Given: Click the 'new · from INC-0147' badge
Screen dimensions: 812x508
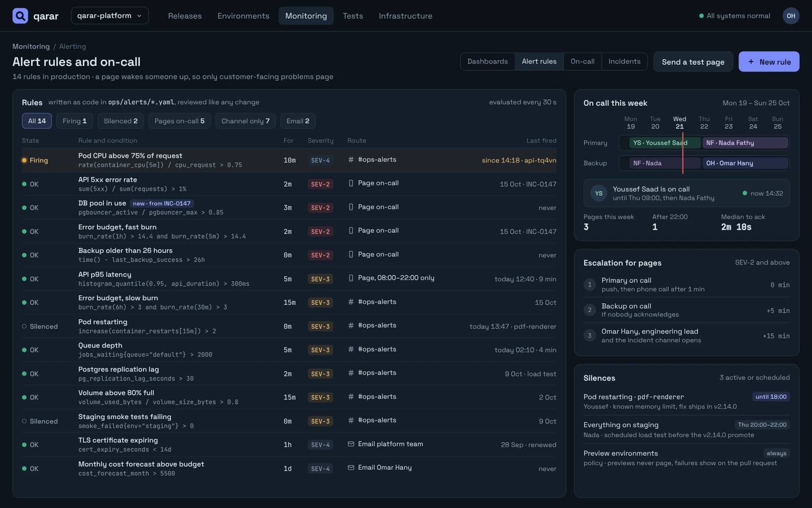Looking at the screenshot, I should tap(161, 204).
